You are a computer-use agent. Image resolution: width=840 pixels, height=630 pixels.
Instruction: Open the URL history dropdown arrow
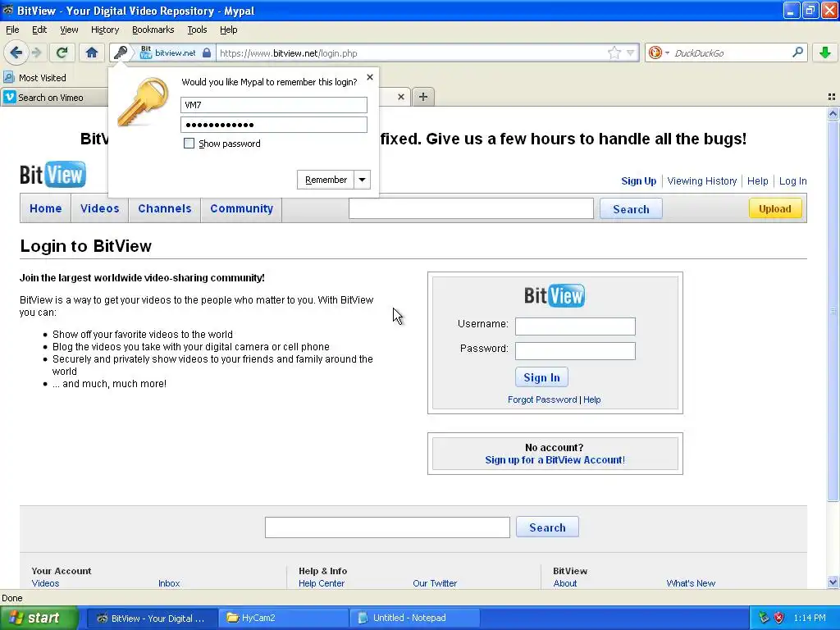click(631, 52)
